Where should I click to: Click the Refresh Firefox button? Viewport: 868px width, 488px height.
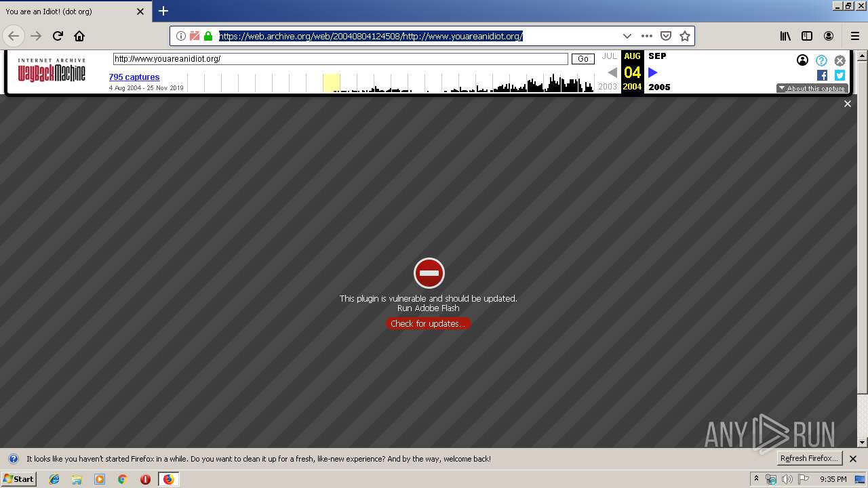pyautogui.click(x=809, y=458)
